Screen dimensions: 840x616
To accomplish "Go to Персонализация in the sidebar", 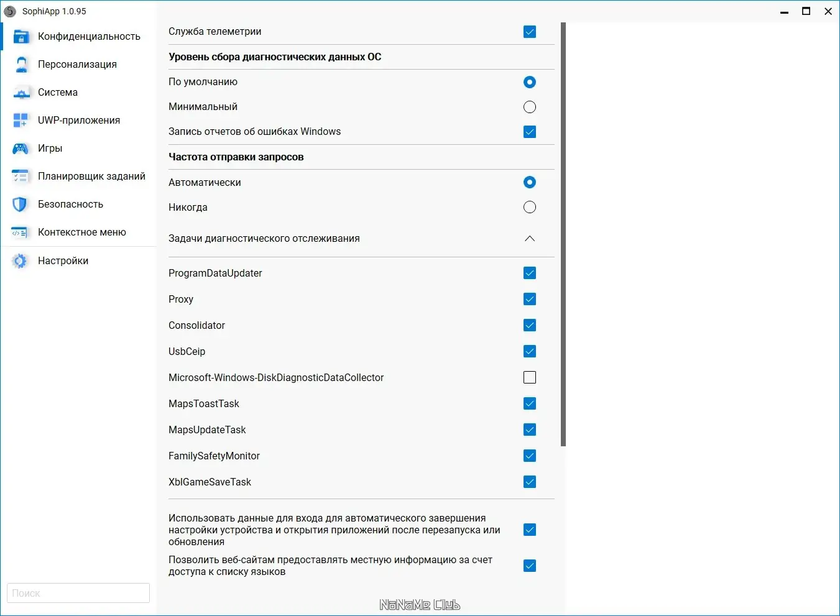I will pyautogui.click(x=77, y=65).
